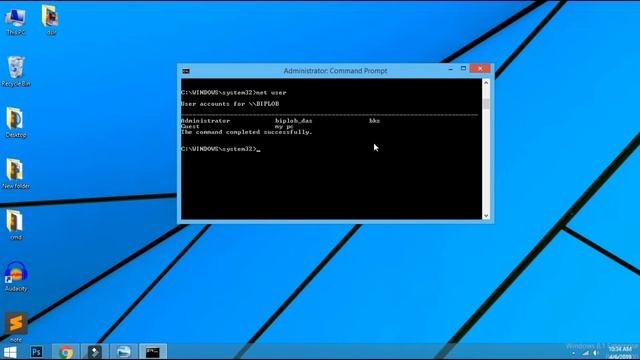Close the Command Prompt window
The width and height of the screenshot is (640, 360).
[x=480, y=69]
